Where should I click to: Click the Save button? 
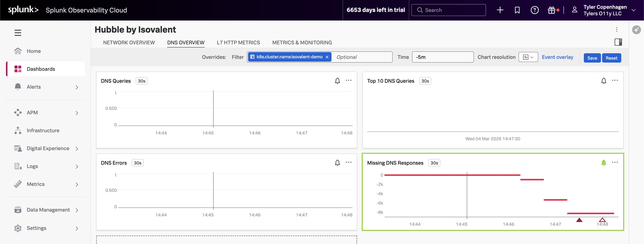[592, 58]
